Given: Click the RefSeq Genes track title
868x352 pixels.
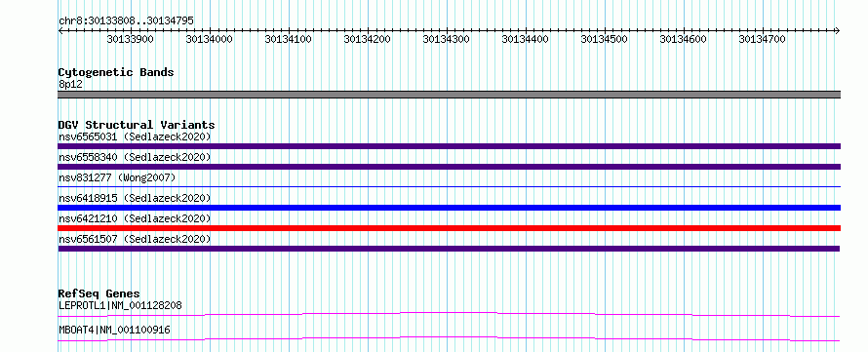Looking at the screenshot, I should tap(99, 293).
